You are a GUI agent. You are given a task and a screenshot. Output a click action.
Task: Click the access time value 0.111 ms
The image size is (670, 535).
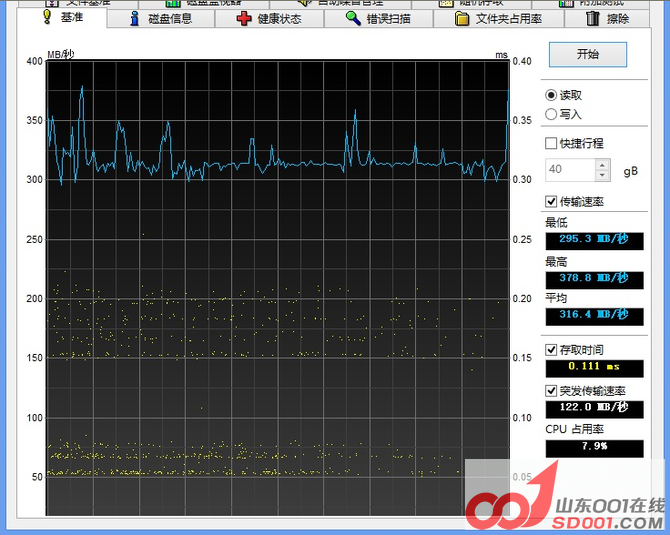(x=594, y=368)
